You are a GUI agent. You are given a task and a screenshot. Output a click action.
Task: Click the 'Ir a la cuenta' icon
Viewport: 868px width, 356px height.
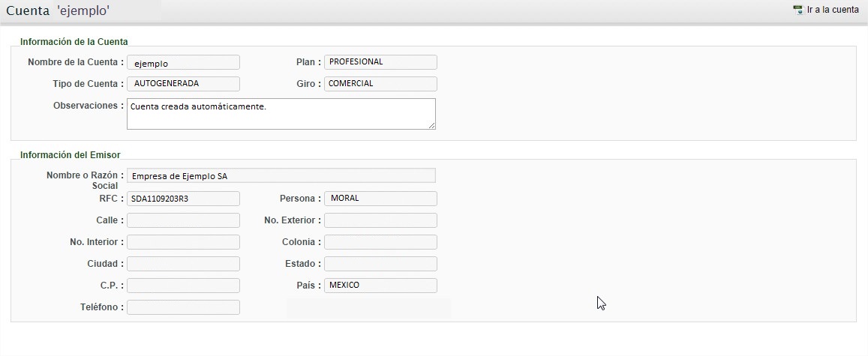(x=798, y=10)
